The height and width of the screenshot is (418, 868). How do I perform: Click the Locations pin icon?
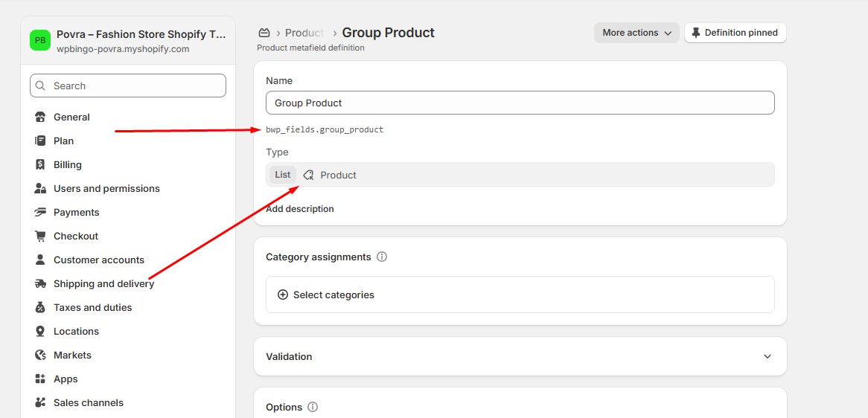pyautogui.click(x=40, y=331)
